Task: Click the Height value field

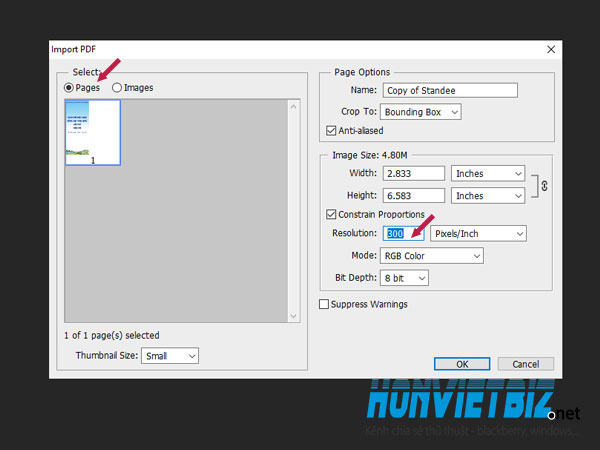Action: [x=414, y=196]
